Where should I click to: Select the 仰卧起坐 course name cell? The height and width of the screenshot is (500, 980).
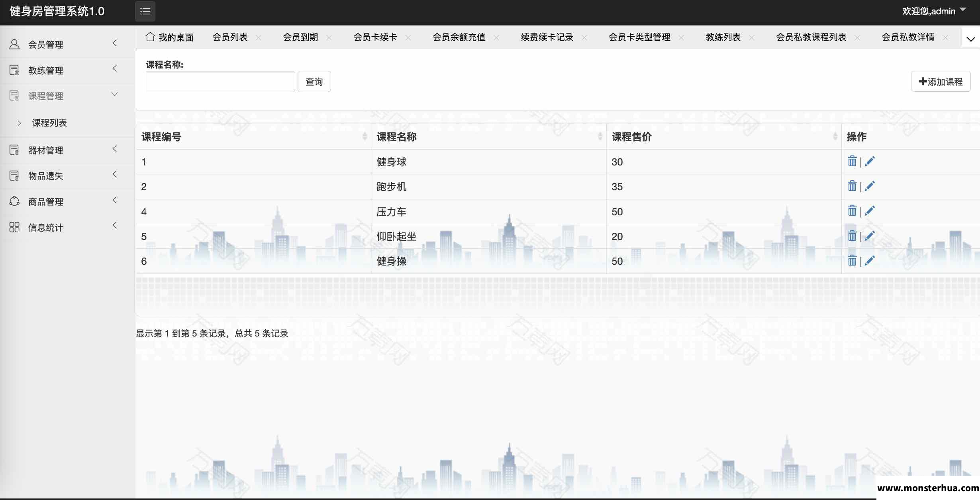[x=489, y=236]
